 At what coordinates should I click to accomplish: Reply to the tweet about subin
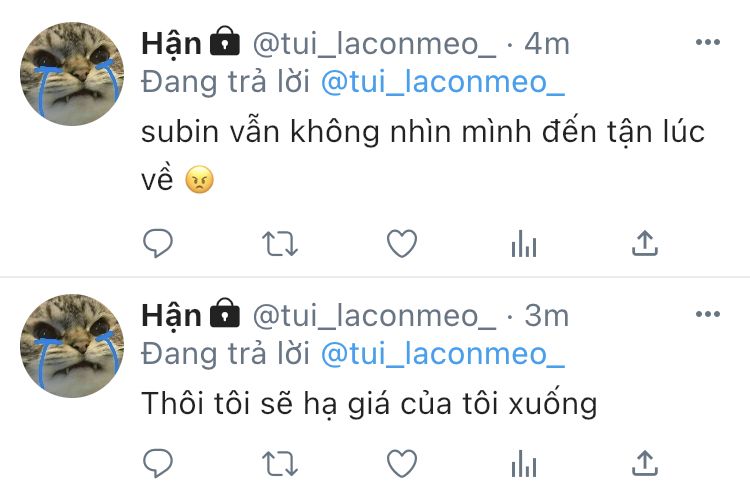[158, 243]
